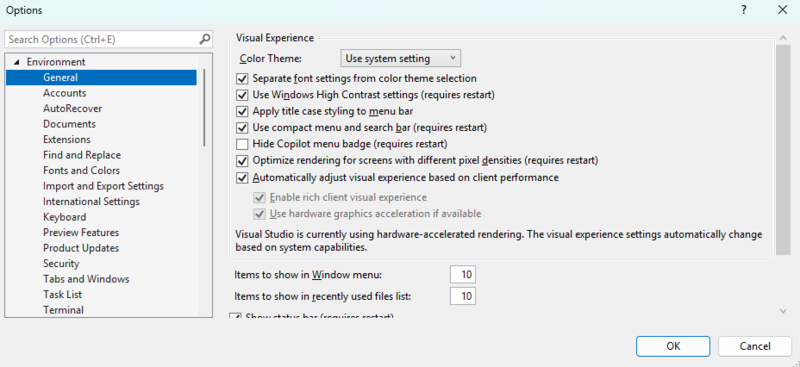The height and width of the screenshot is (367, 800).
Task: Collapse the Environment tree node
Action: point(17,62)
